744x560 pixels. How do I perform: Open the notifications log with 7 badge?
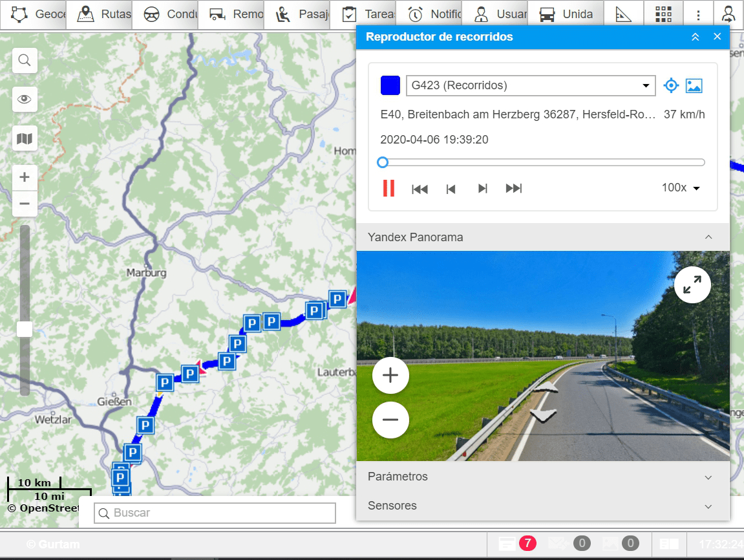pyautogui.click(x=516, y=543)
